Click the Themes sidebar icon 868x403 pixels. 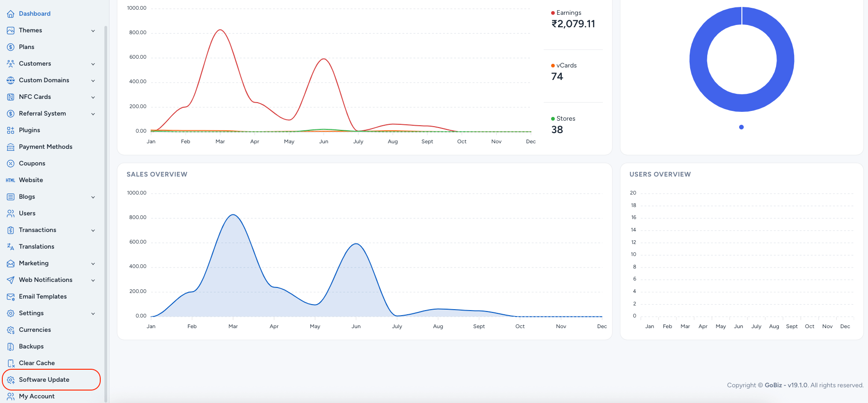(11, 31)
